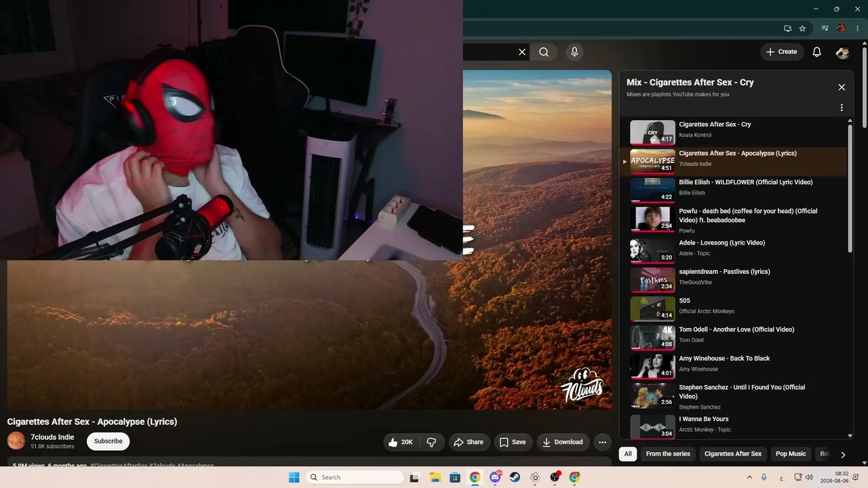Screen dimensions: 868x488
Task: Open File Explorer from the taskbar
Action: (435, 477)
